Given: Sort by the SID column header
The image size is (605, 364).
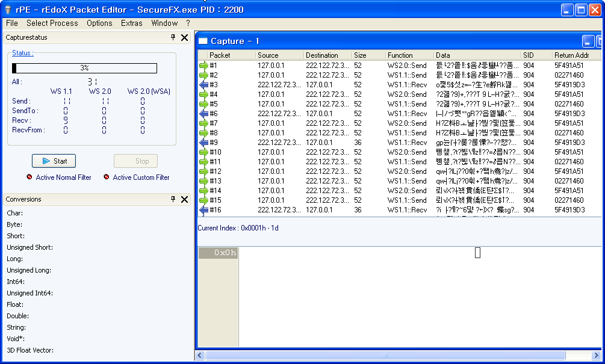Looking at the screenshot, I should point(536,55).
